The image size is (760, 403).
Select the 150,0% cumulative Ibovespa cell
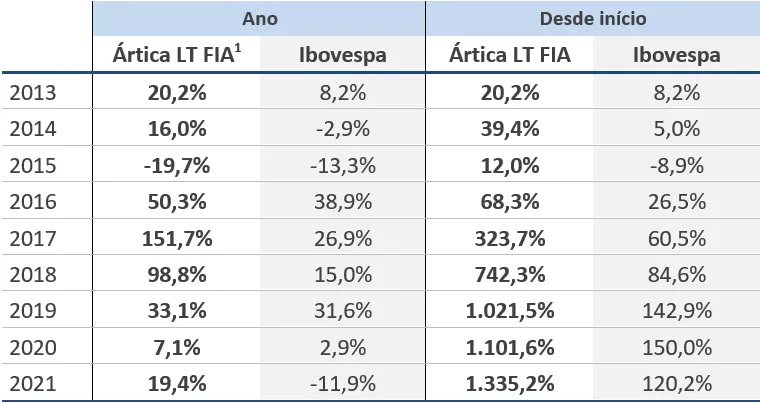[x=676, y=347]
